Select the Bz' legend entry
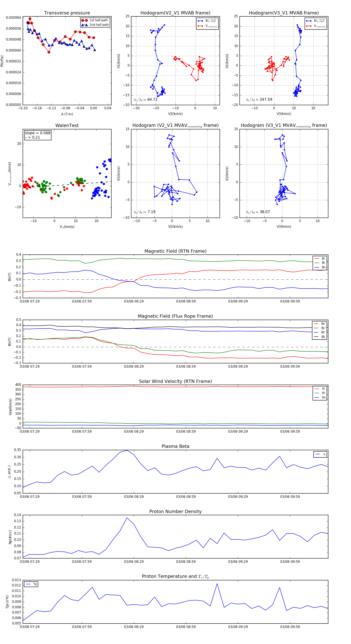Image resolution: width=351 pixels, height=644 pixels. [320, 332]
